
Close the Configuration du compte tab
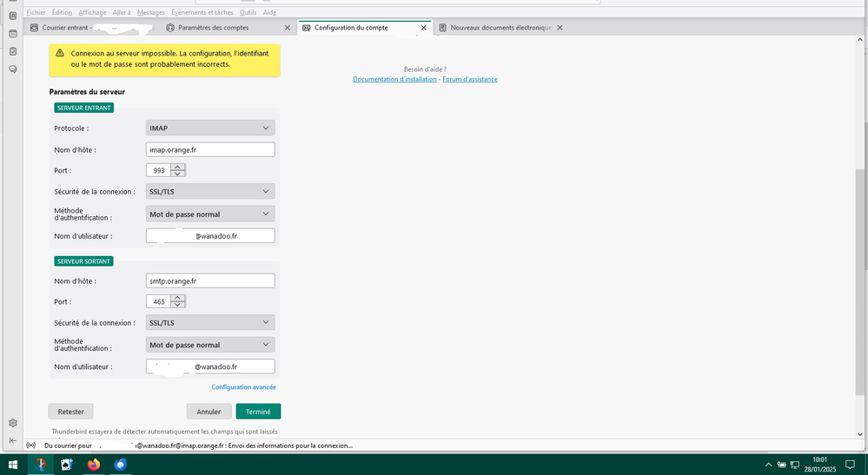(x=423, y=28)
